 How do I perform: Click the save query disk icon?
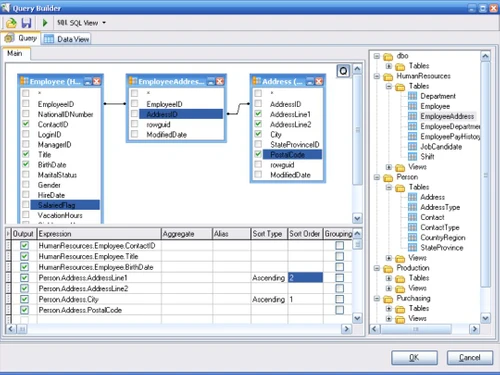[x=26, y=23]
